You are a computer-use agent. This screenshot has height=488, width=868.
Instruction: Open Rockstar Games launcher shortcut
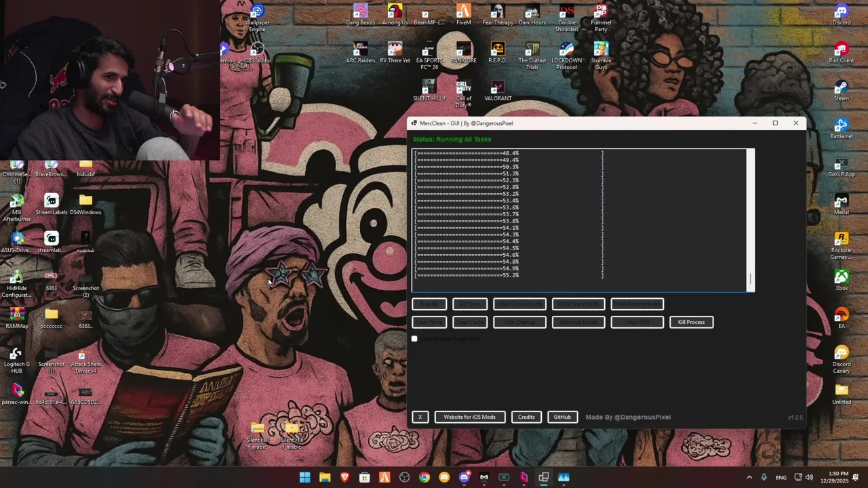(842, 245)
